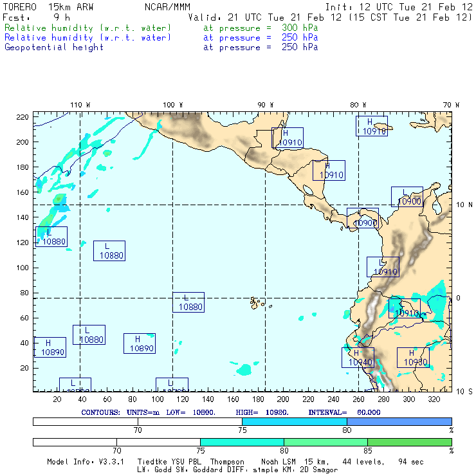Click the "220" label on left axis

22,117
